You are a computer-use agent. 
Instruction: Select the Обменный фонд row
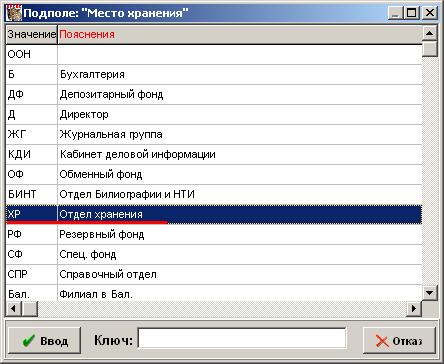[214, 174]
